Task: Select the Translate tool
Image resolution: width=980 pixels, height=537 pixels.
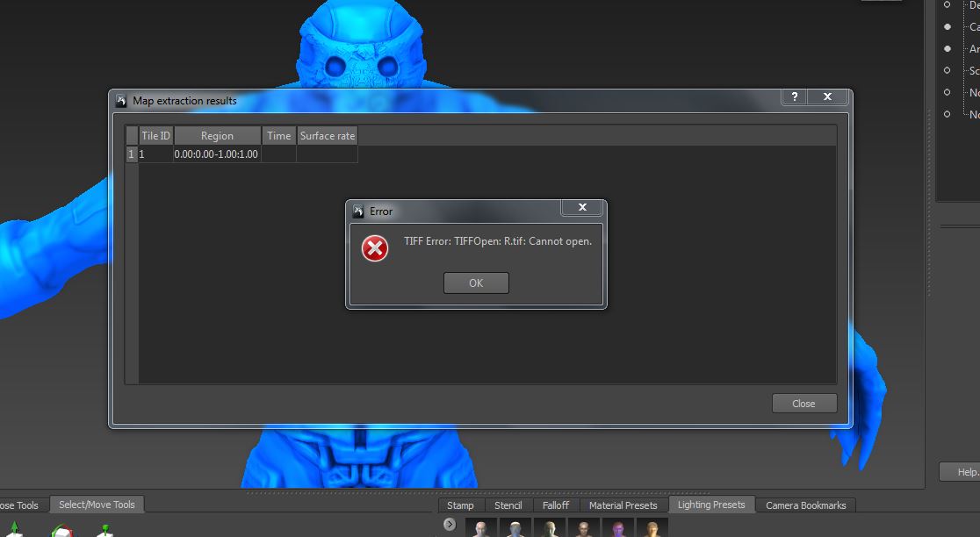Action: coord(13,529)
